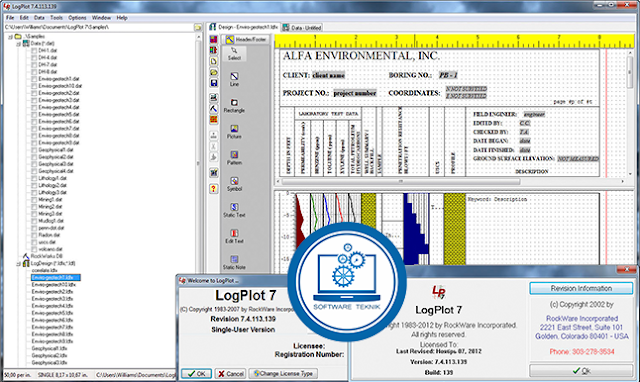This screenshot has height=382, width=640.
Task: Click the new blank document icon
Action: coord(213,61)
